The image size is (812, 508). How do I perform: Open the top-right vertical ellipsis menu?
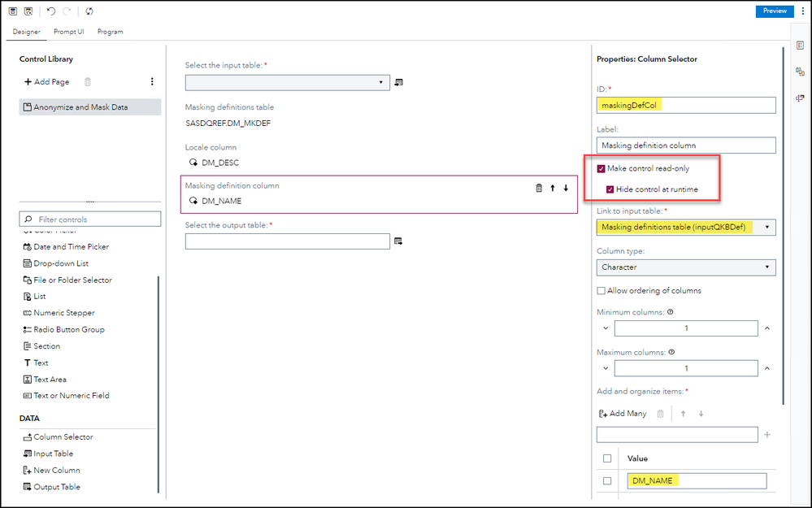(802, 11)
